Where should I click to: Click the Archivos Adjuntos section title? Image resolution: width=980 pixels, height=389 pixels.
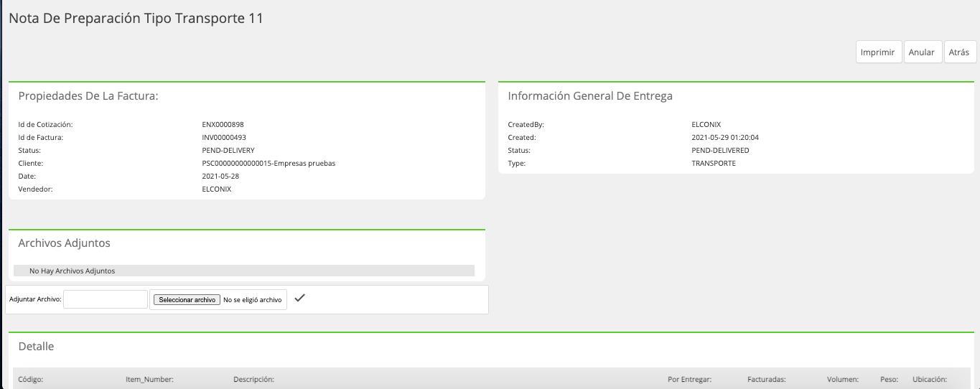pyautogui.click(x=65, y=243)
